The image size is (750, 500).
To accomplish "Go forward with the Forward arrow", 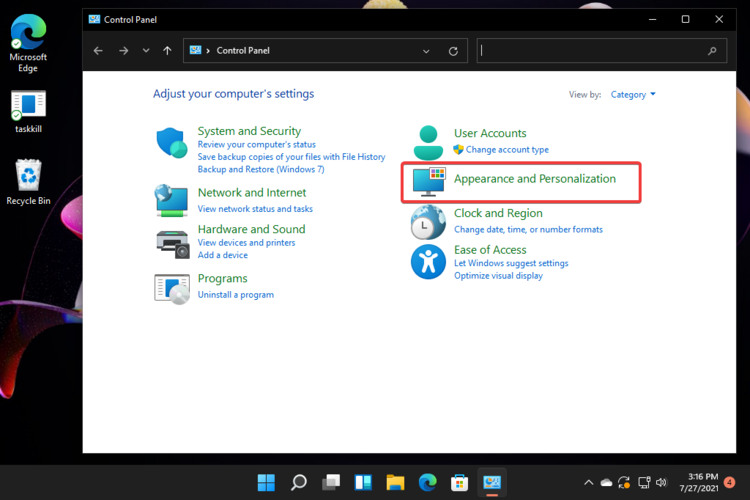I will (123, 51).
